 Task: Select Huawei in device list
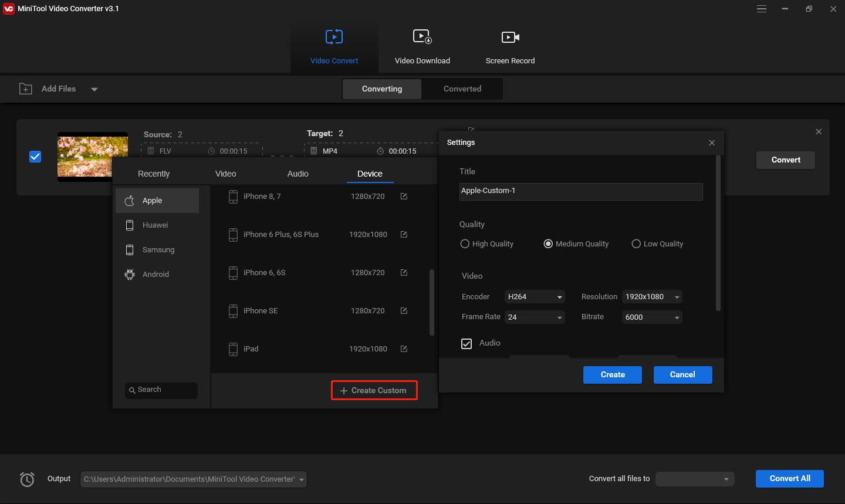pos(157,225)
